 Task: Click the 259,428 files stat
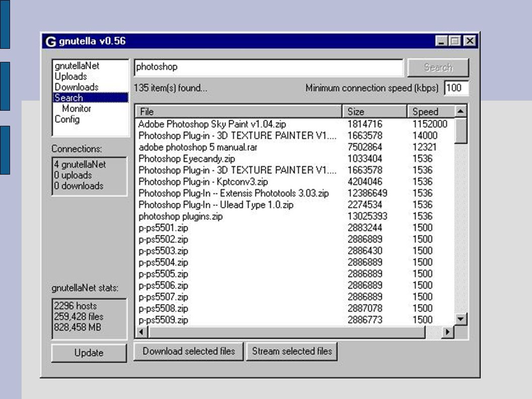pyautogui.click(x=79, y=316)
